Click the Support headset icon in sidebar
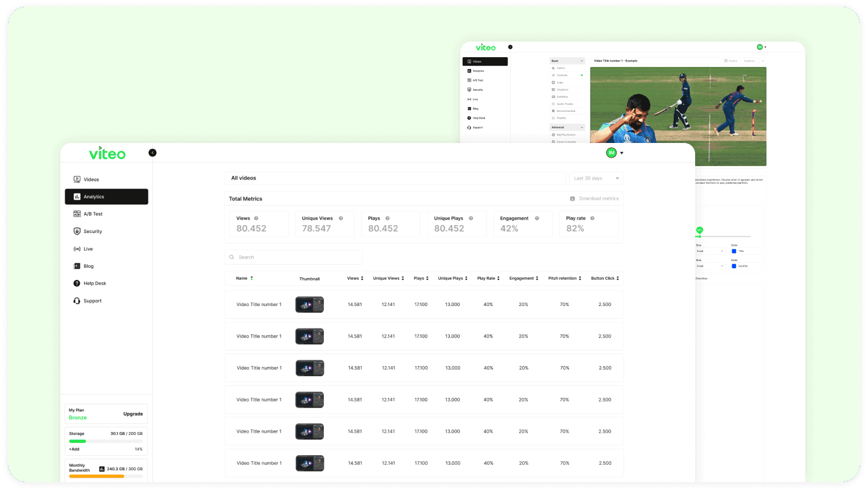Viewport: 868px width, 491px height. click(x=77, y=301)
